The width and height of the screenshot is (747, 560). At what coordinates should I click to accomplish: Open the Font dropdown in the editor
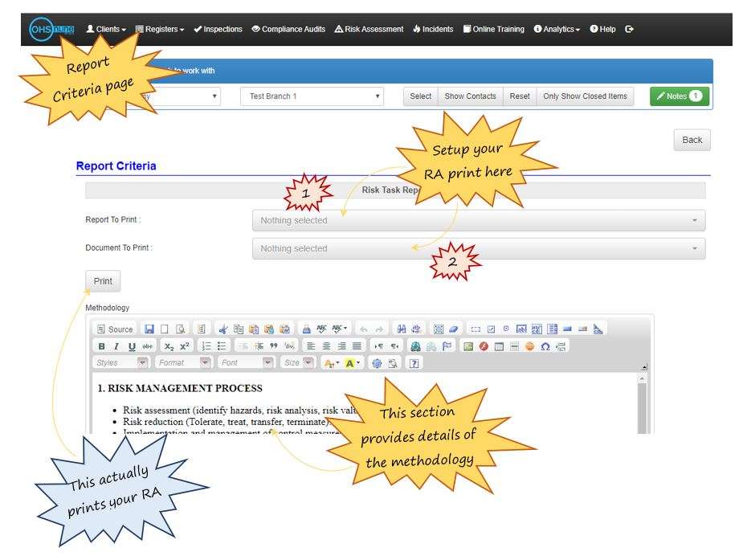point(246,363)
